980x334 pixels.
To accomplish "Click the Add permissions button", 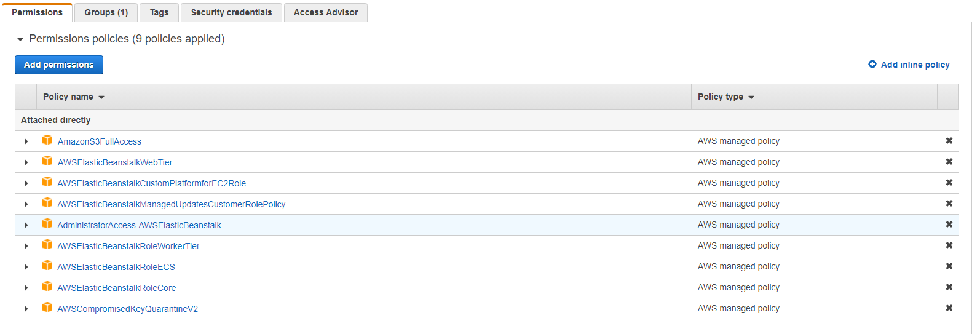I will pyautogui.click(x=59, y=65).
